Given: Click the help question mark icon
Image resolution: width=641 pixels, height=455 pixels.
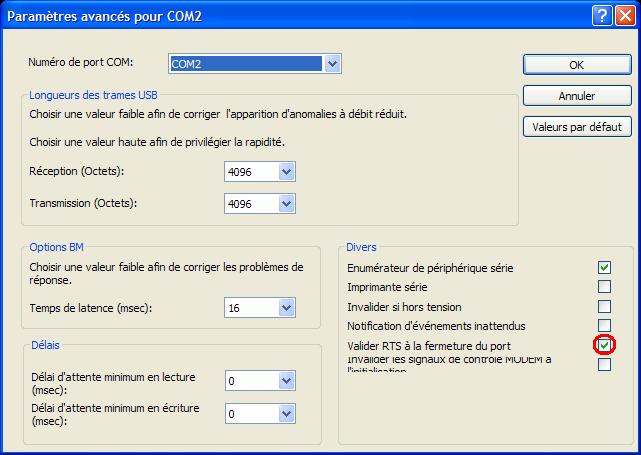Looking at the screenshot, I should (x=602, y=16).
